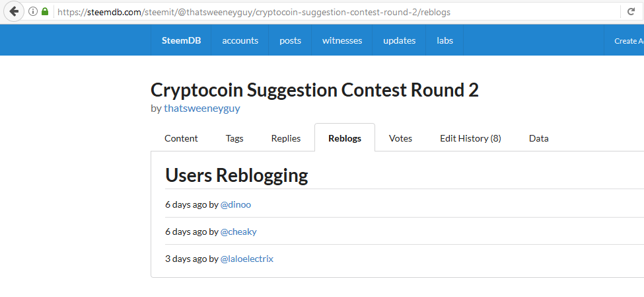This screenshot has height=297, width=644.
Task: Open the Edit History (8) tab
Action: click(471, 138)
